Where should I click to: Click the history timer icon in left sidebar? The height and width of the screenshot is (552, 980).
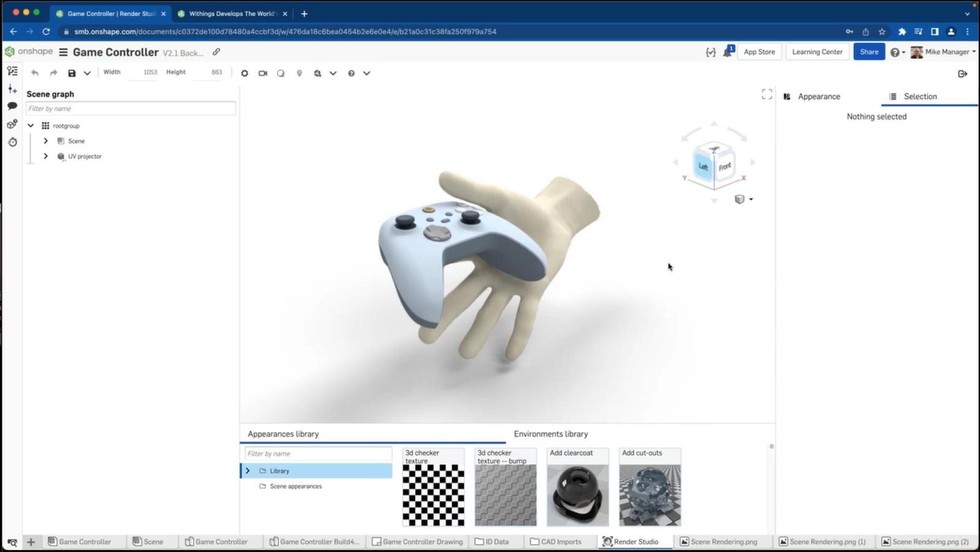(x=12, y=142)
